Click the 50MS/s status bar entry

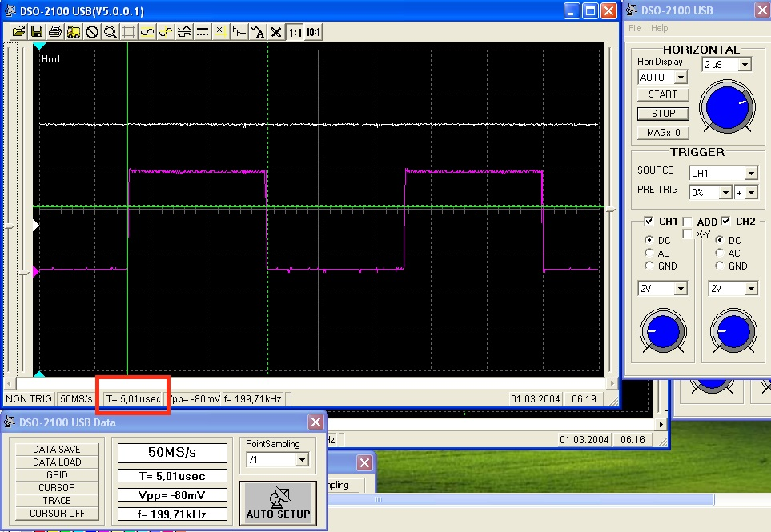pyautogui.click(x=76, y=399)
